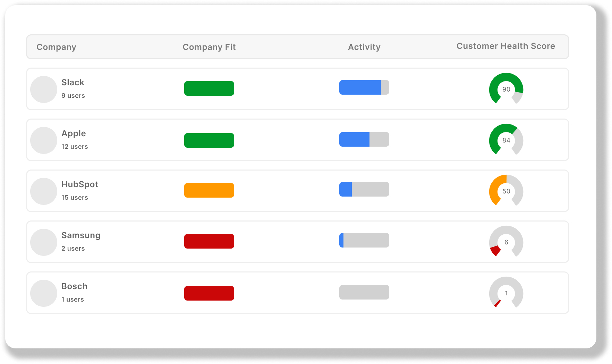Click the Samsung company avatar
The width and height of the screenshot is (612, 364).
click(x=44, y=242)
